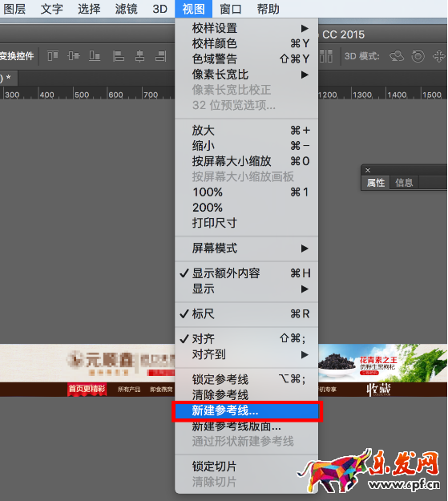
Task: Expand the 像素长宽比 submenu
Action: pos(246,75)
